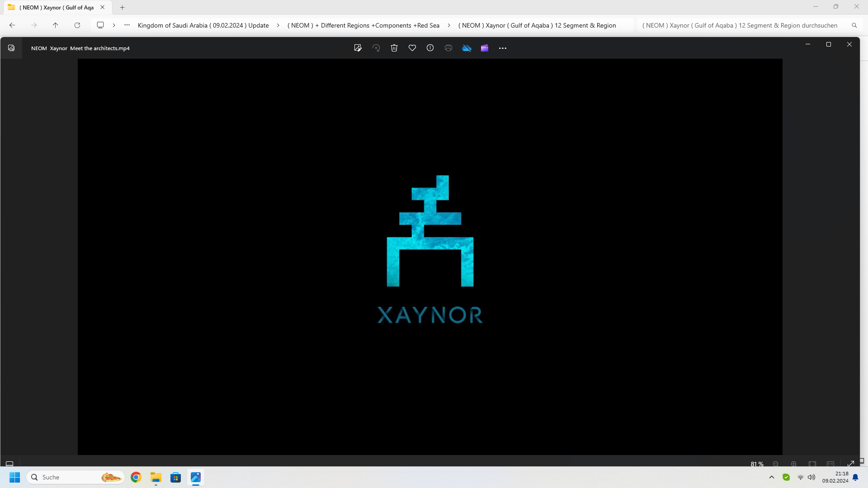Show file info with the info icon
This screenshot has height=488, width=868.
[x=430, y=48]
